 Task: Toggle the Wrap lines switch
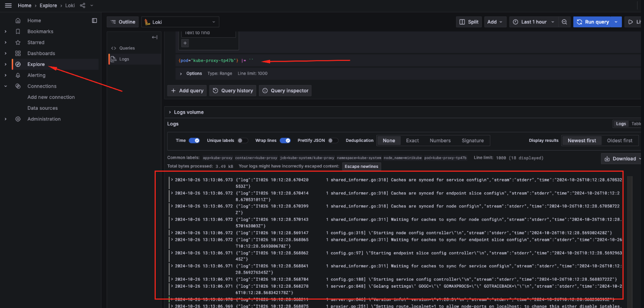tap(285, 141)
